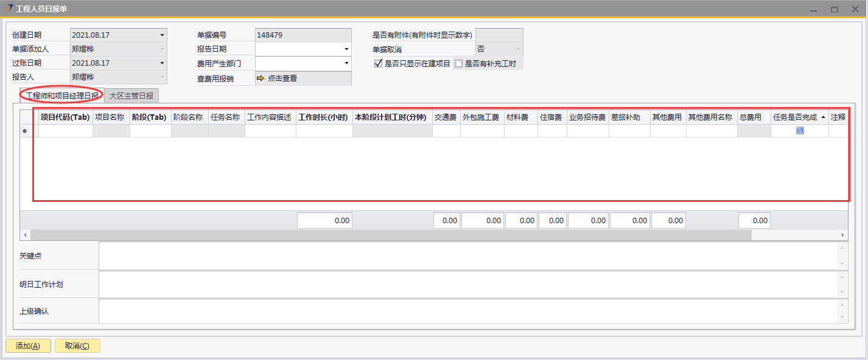
Task: Click the right arrow of horizontal scrollbar
Action: (843, 235)
